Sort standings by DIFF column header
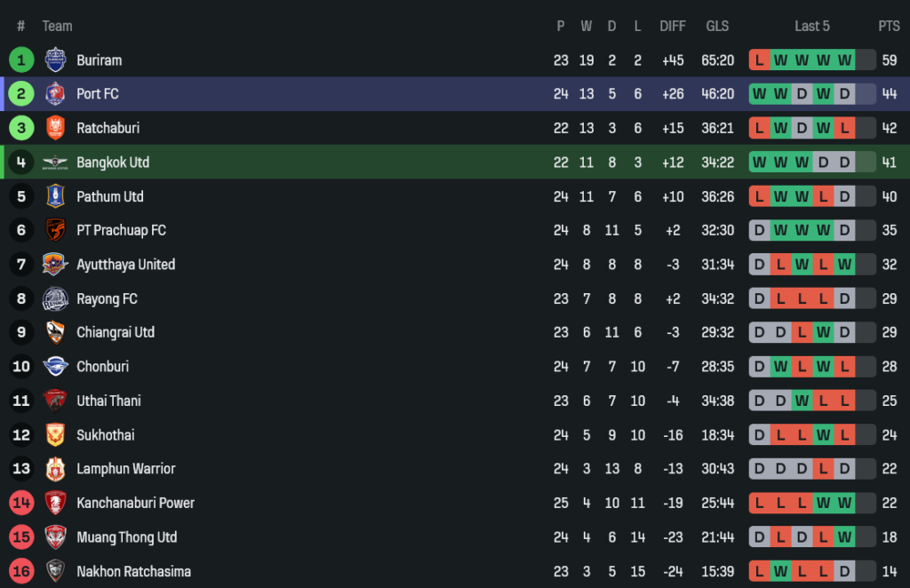The width and height of the screenshot is (910, 588). pos(673,26)
